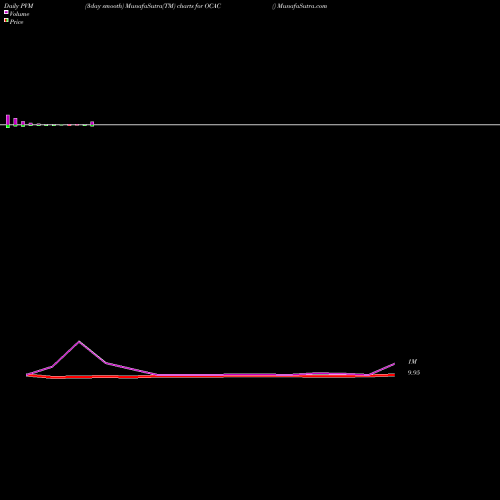Click the small red volume bar
The width and height of the screenshot is (500, 500).
coord(69,125)
